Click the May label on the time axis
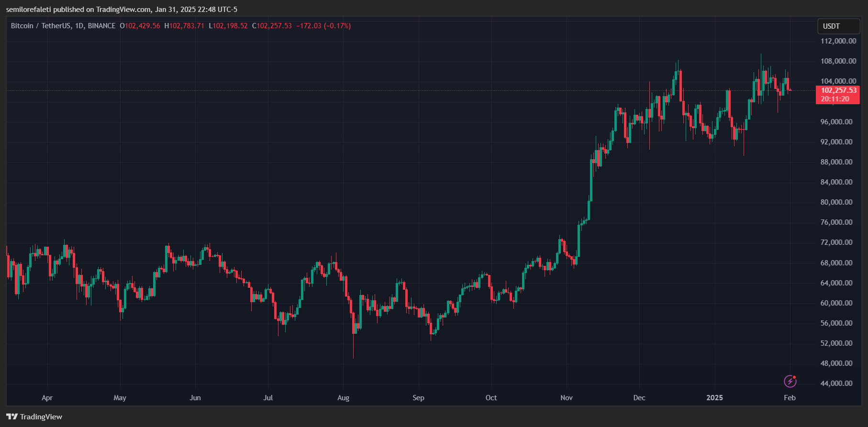This screenshot has width=868, height=427. [x=120, y=398]
